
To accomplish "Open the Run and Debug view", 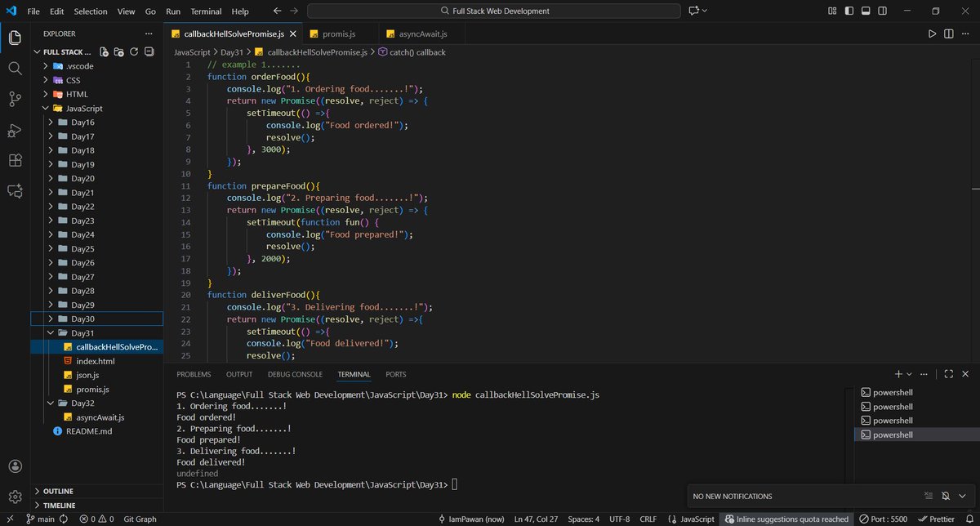I will click(x=15, y=131).
